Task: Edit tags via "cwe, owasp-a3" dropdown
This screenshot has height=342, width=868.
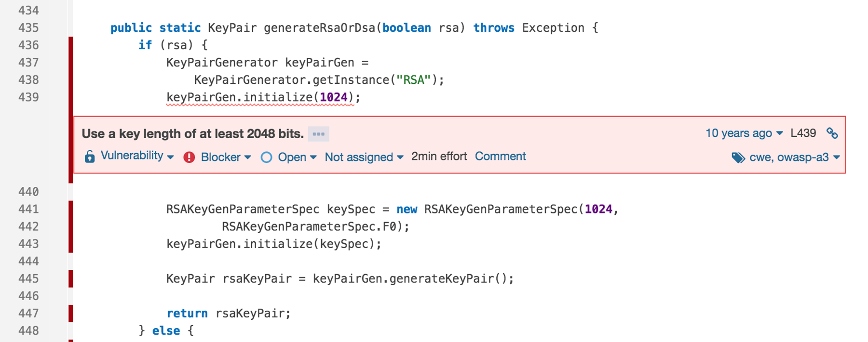Action: click(x=794, y=157)
